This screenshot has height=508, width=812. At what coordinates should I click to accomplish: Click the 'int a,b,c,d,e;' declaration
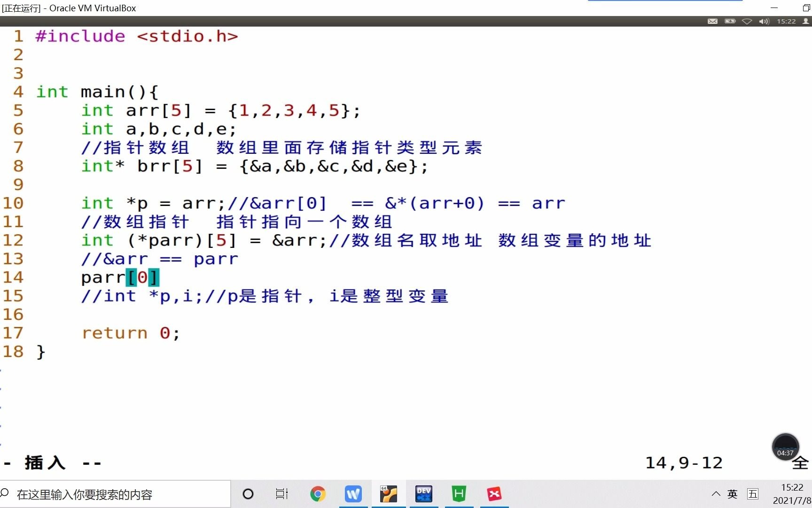tap(159, 129)
